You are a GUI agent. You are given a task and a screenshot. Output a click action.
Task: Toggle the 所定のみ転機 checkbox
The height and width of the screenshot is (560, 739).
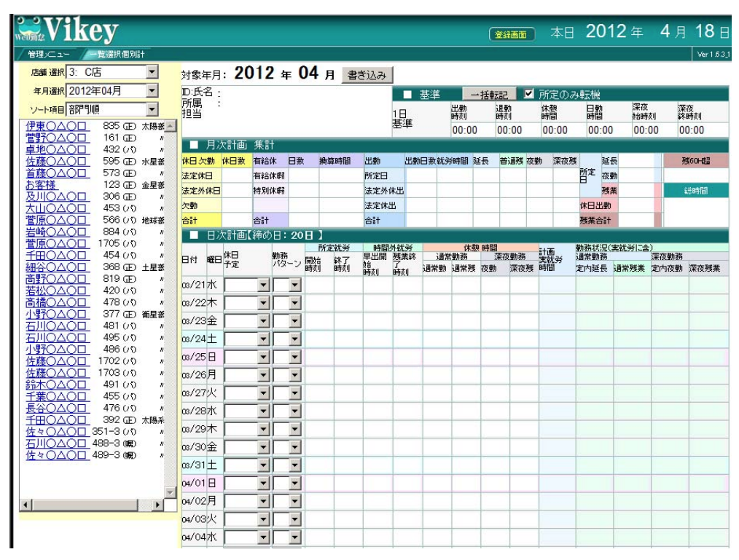click(x=530, y=95)
